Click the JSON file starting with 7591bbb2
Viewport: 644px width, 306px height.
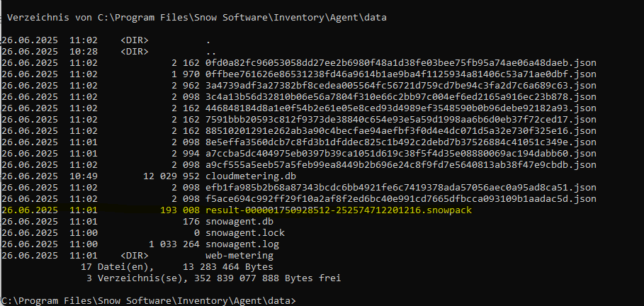coord(400,120)
